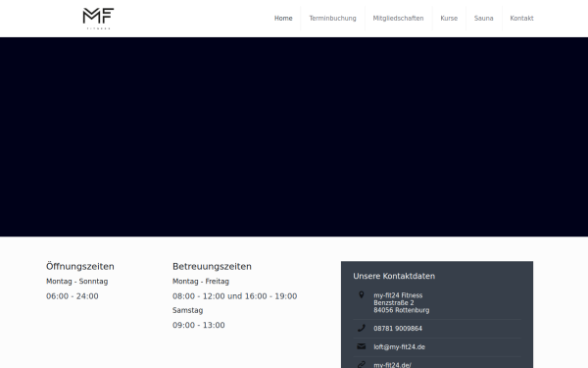This screenshot has width=588, height=368.
Task: Click the location pin icon
Action: coord(361,295)
